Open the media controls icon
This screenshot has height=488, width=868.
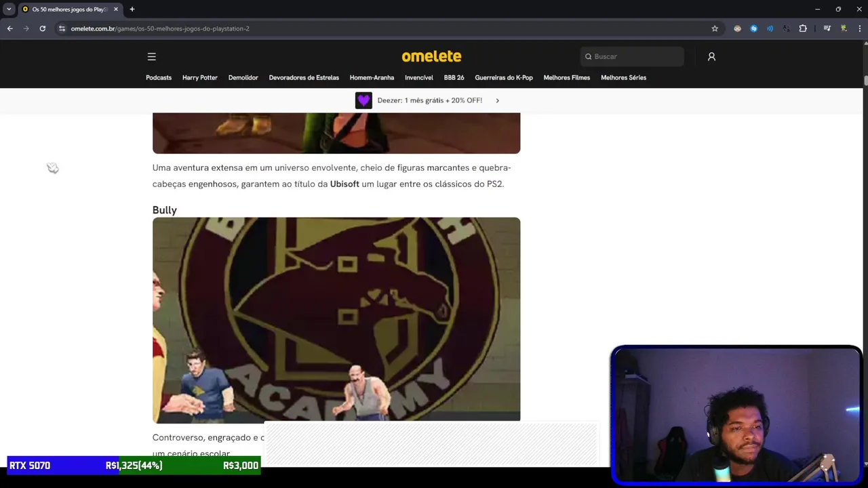click(x=827, y=28)
